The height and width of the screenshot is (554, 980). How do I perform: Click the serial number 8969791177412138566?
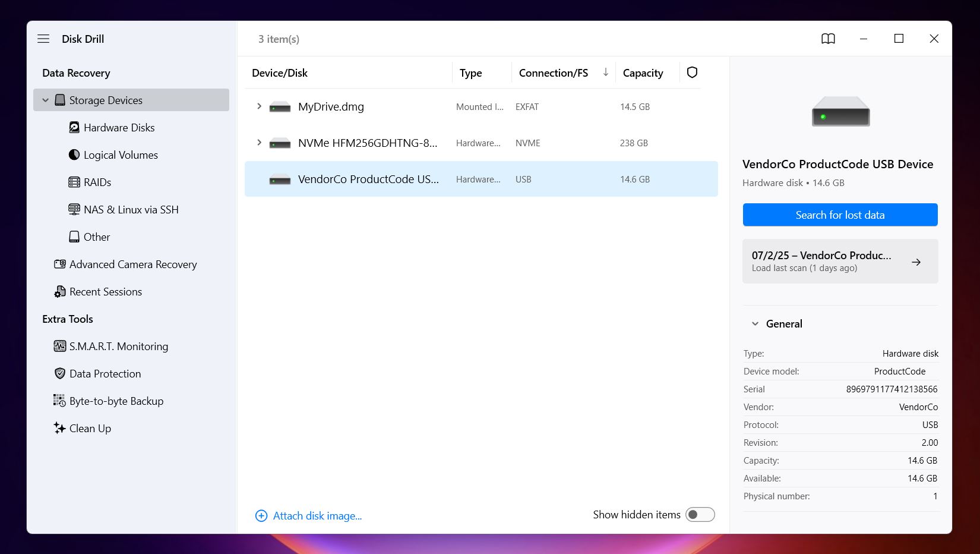(x=892, y=389)
